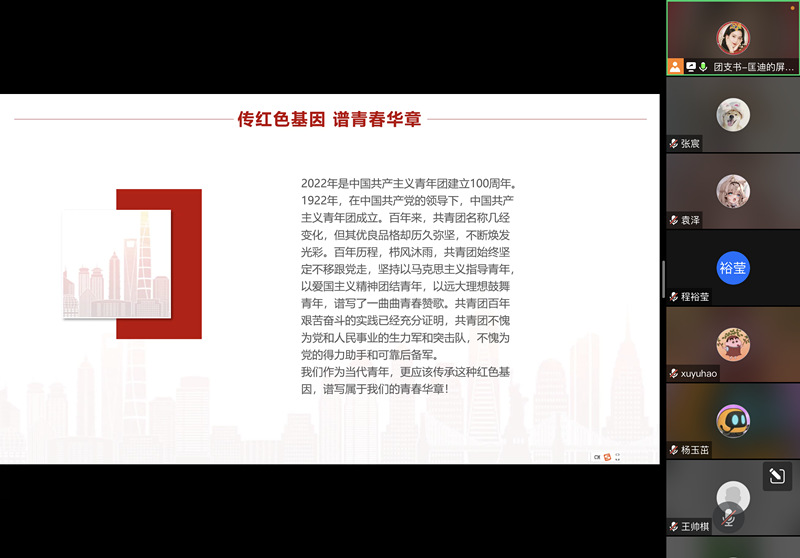
Task: Click the 王帅棋 participant name label
Action: [695, 527]
